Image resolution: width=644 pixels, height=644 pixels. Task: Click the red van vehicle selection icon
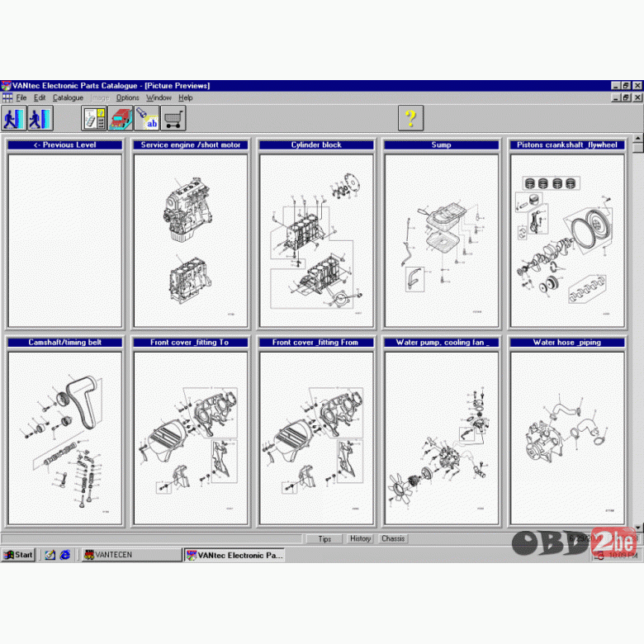point(121,118)
